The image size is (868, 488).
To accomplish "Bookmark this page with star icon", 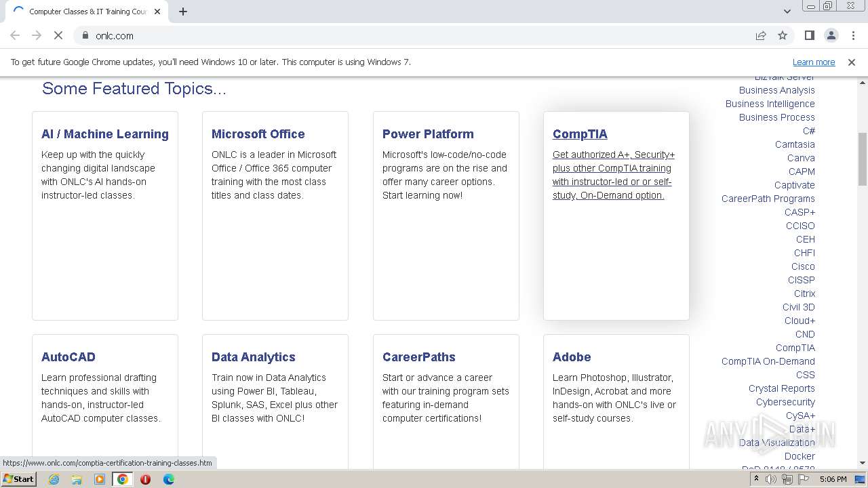I will [x=783, y=35].
